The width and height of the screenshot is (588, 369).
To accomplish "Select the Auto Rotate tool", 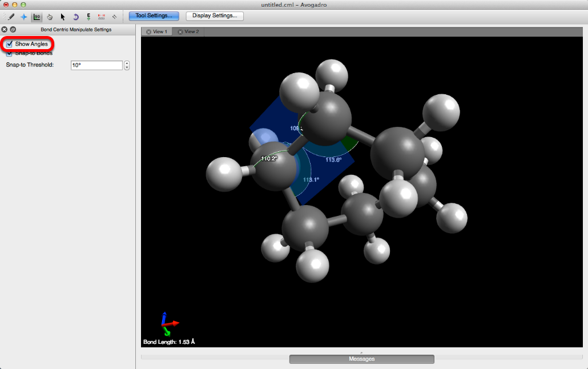I will (x=76, y=17).
